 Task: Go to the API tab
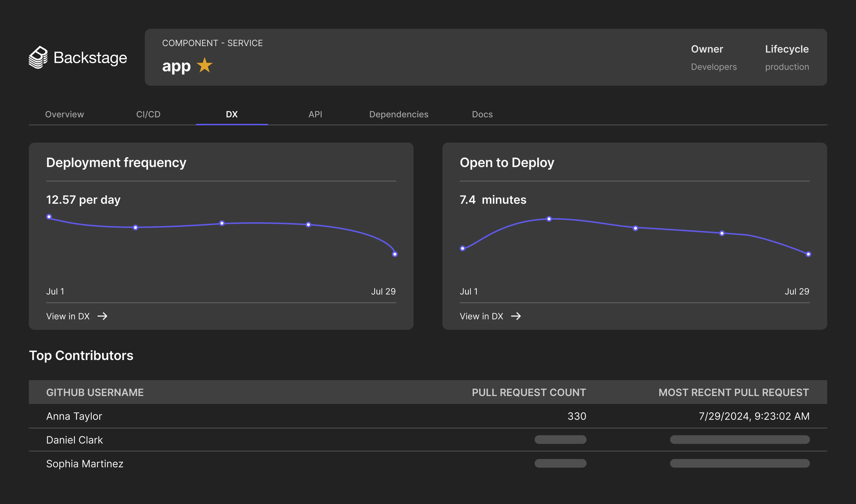coord(315,114)
